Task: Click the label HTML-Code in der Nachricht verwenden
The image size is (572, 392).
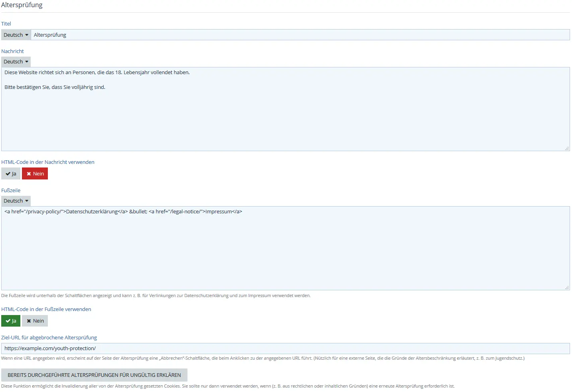Action: pyautogui.click(x=48, y=162)
